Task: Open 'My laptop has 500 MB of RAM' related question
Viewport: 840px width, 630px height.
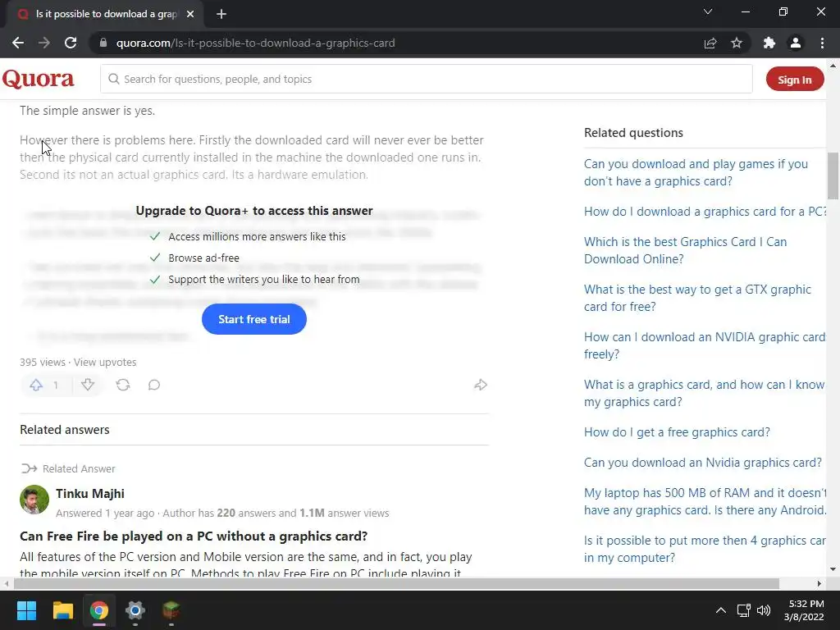Action: [705, 501]
